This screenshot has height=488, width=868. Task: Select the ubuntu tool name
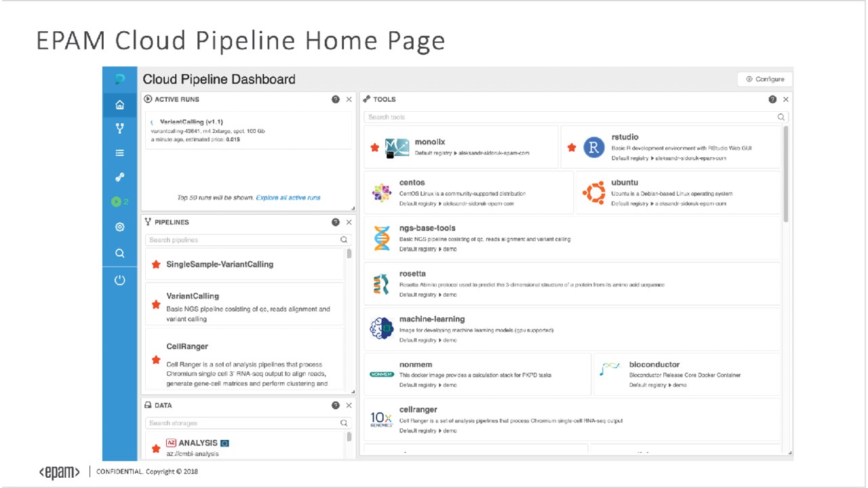[625, 182]
